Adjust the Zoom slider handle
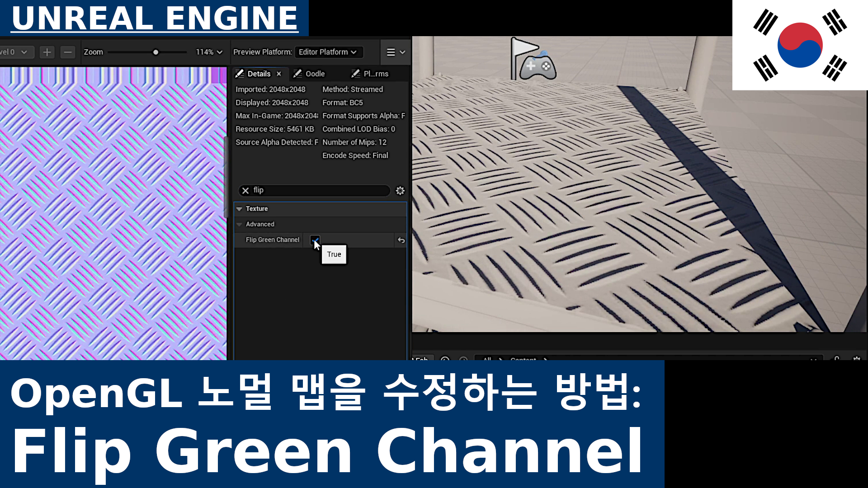The image size is (868, 488). pyautogui.click(x=156, y=52)
